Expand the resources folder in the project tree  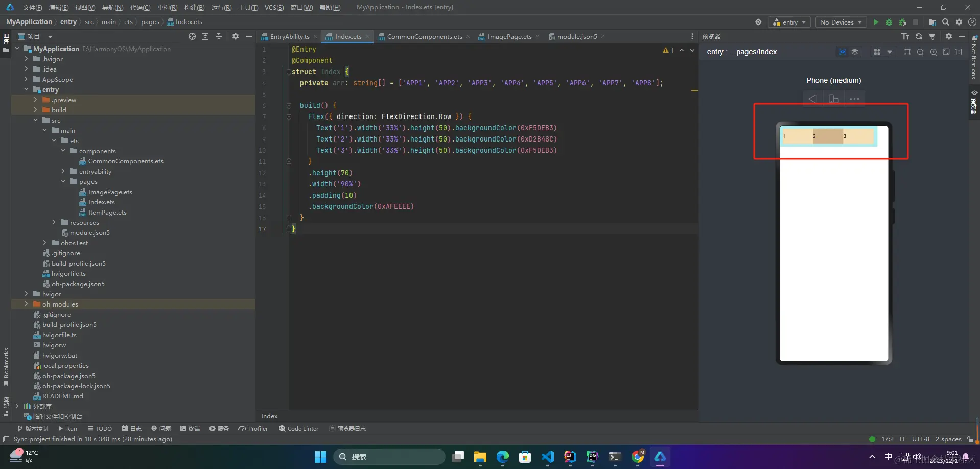(x=54, y=222)
